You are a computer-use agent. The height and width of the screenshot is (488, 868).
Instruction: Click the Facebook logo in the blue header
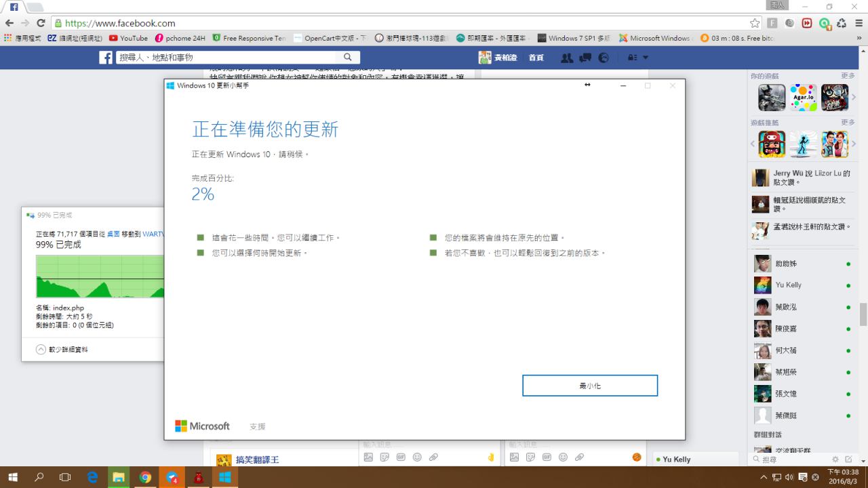click(x=106, y=58)
